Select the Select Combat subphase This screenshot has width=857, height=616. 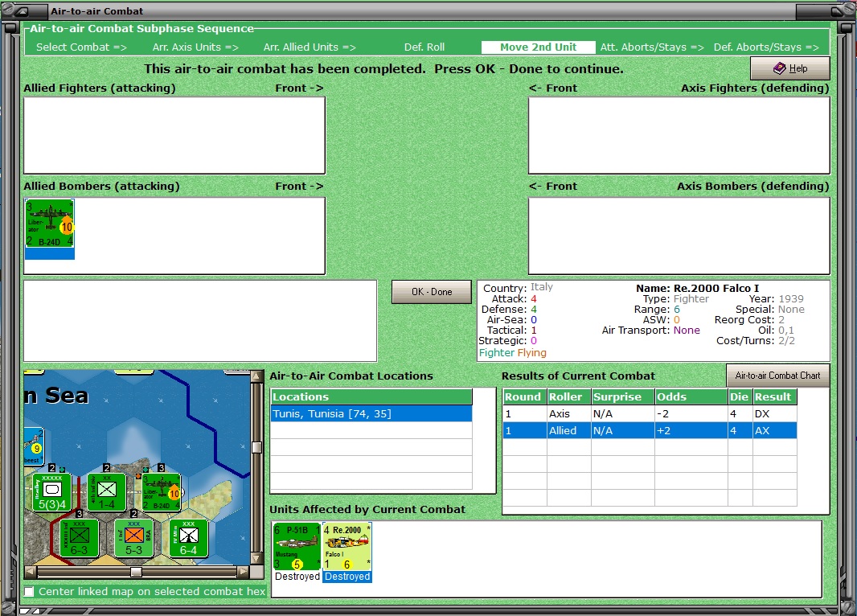pos(81,47)
